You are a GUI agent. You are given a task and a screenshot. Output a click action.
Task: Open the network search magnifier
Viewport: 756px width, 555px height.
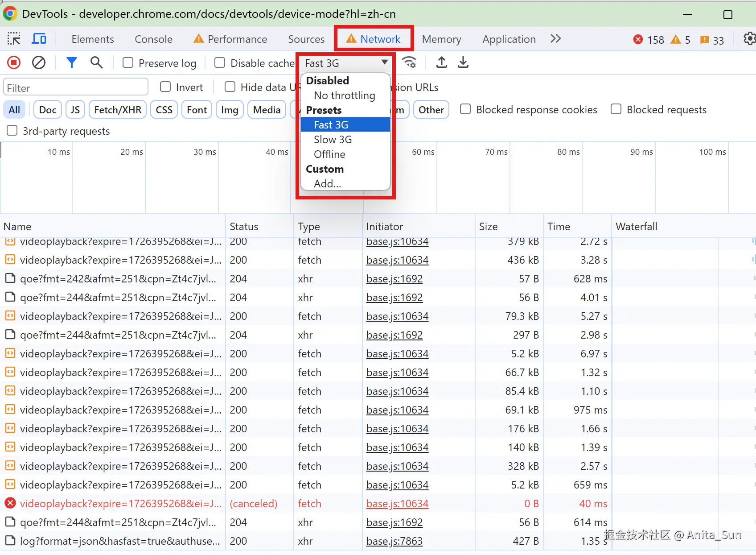96,63
